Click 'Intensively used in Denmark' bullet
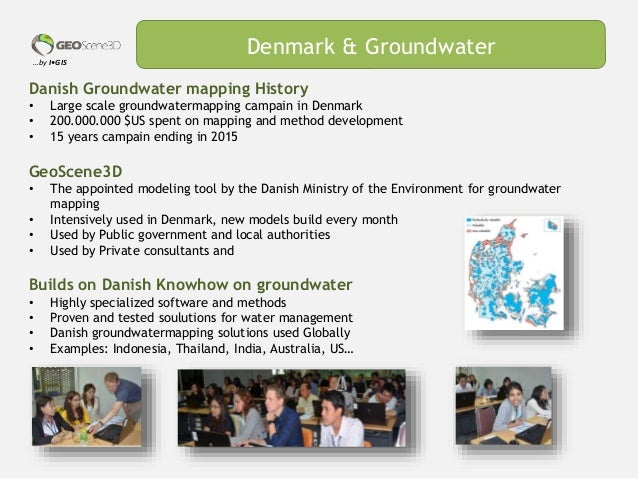 [224, 219]
